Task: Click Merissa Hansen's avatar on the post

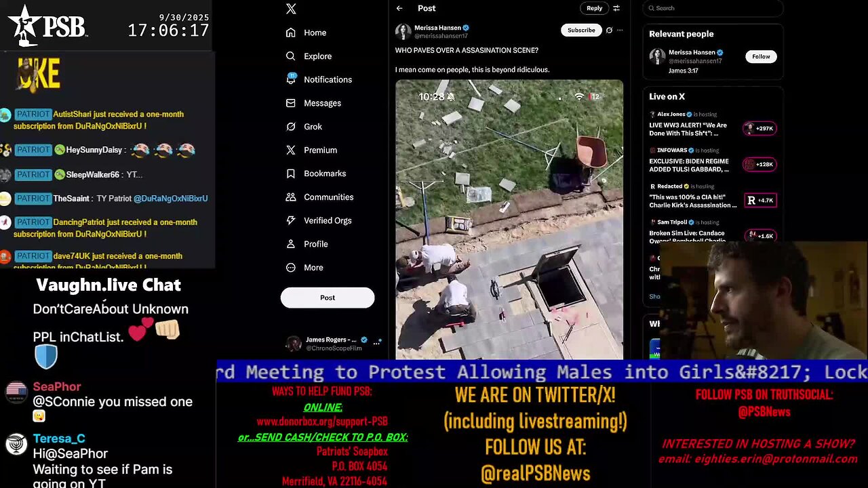Action: 403,31
